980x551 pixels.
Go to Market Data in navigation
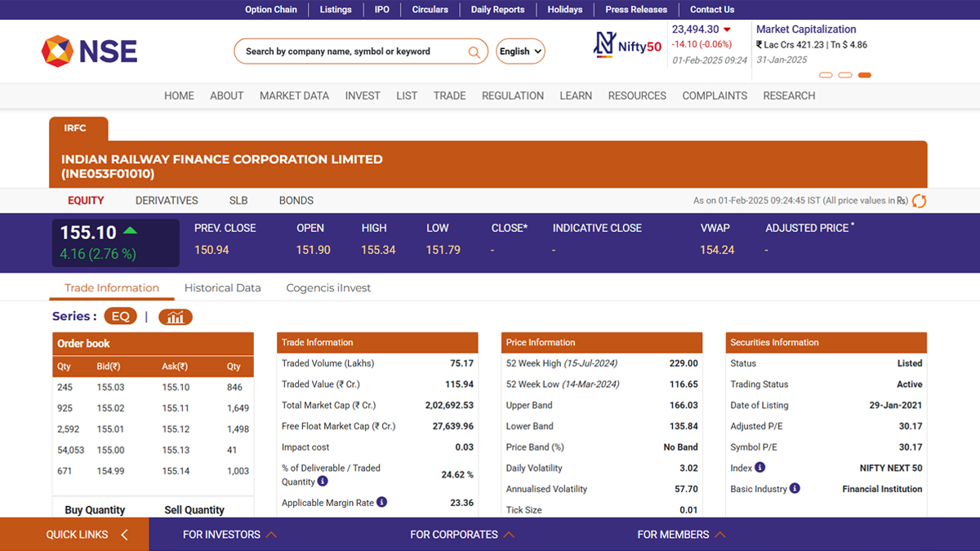(294, 96)
